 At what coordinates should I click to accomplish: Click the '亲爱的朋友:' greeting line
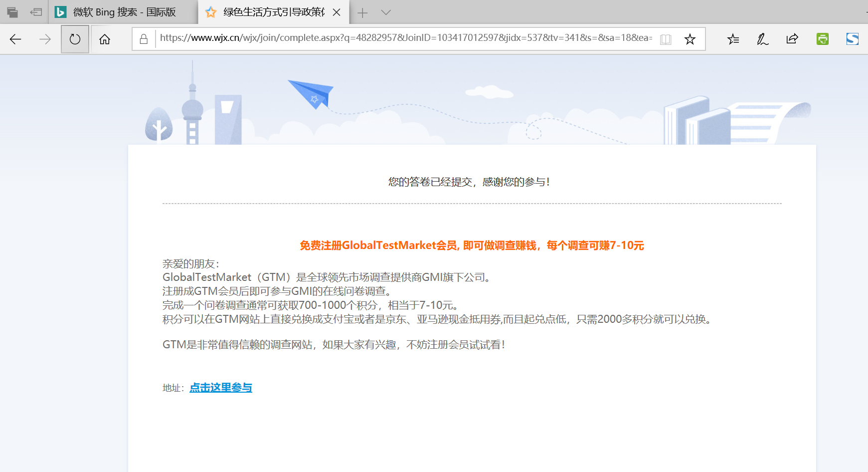pyautogui.click(x=191, y=263)
